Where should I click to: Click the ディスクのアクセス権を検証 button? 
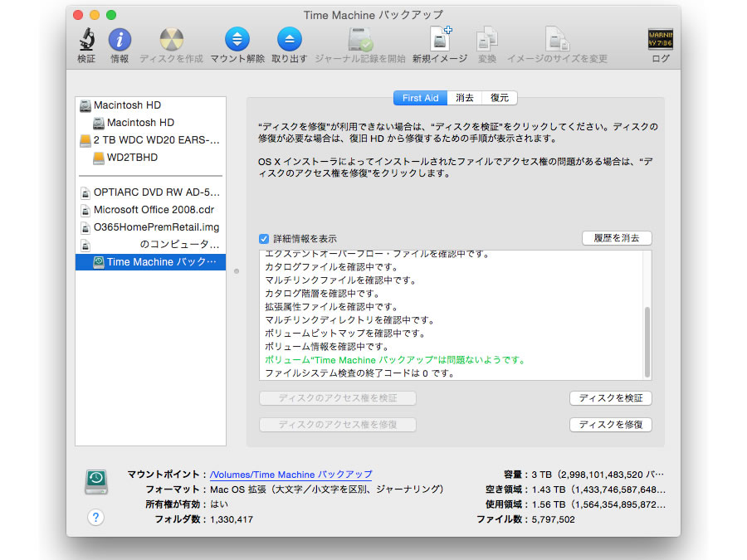(337, 398)
